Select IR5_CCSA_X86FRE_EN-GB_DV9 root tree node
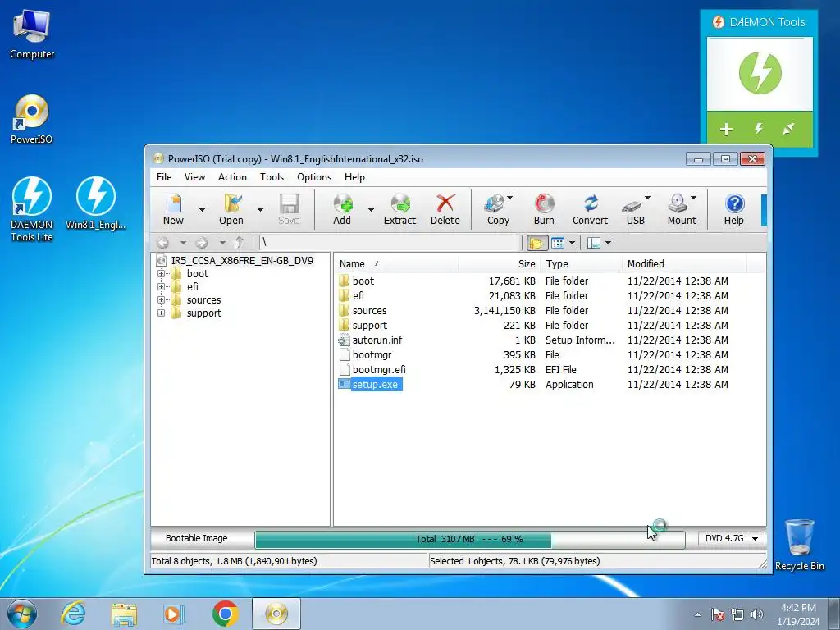 tap(242, 261)
